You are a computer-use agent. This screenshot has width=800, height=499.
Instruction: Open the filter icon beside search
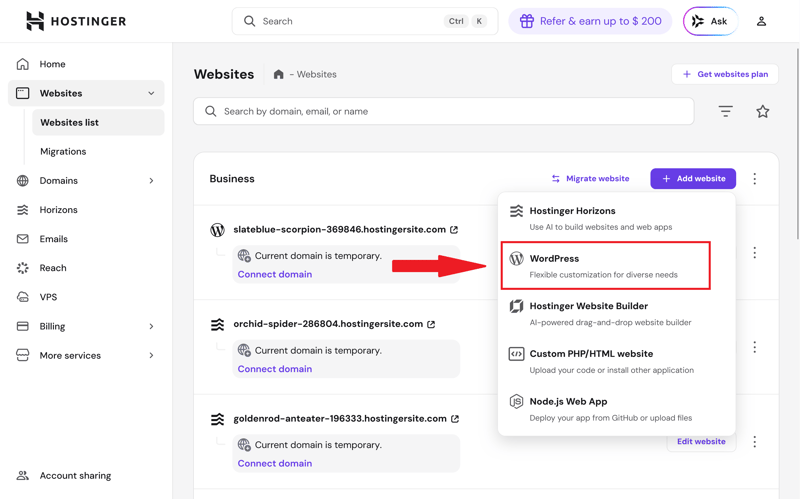(x=725, y=112)
